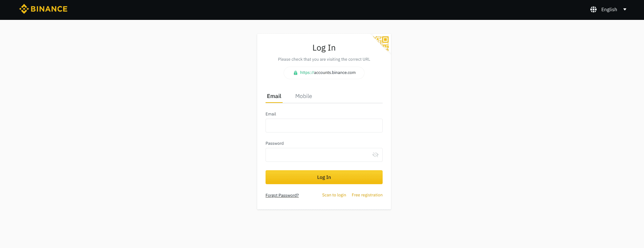The width and height of the screenshot is (644, 248).
Task: Click the BINANCE wordmark in header
Action: [x=49, y=9]
